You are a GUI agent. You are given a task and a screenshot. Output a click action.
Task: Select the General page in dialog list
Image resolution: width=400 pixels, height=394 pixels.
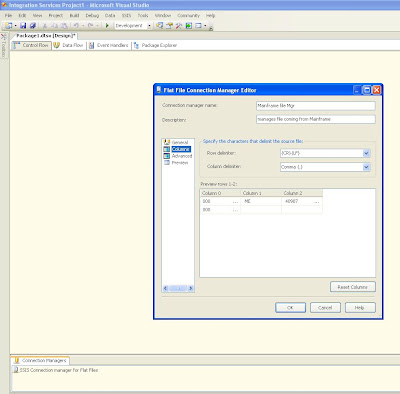click(x=176, y=142)
